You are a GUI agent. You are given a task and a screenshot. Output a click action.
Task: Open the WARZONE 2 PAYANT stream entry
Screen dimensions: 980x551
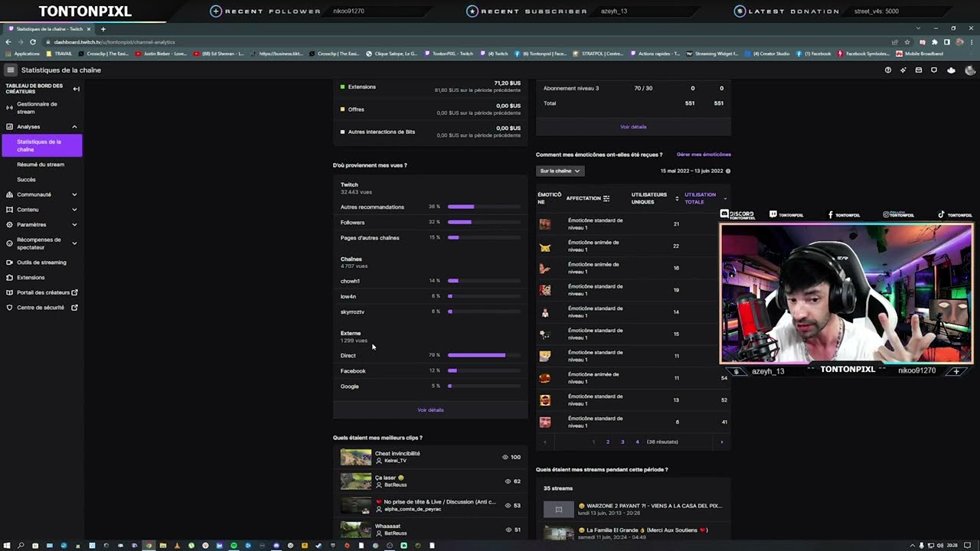pyautogui.click(x=633, y=509)
